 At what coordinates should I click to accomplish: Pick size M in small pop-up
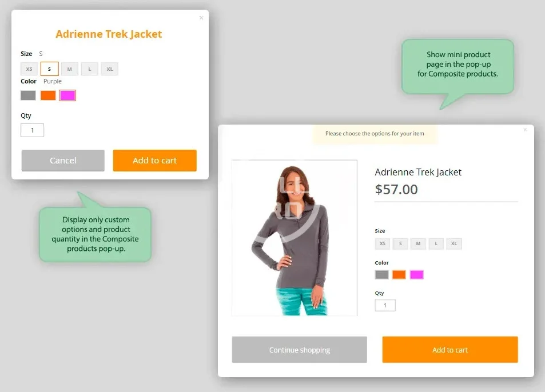tap(70, 69)
